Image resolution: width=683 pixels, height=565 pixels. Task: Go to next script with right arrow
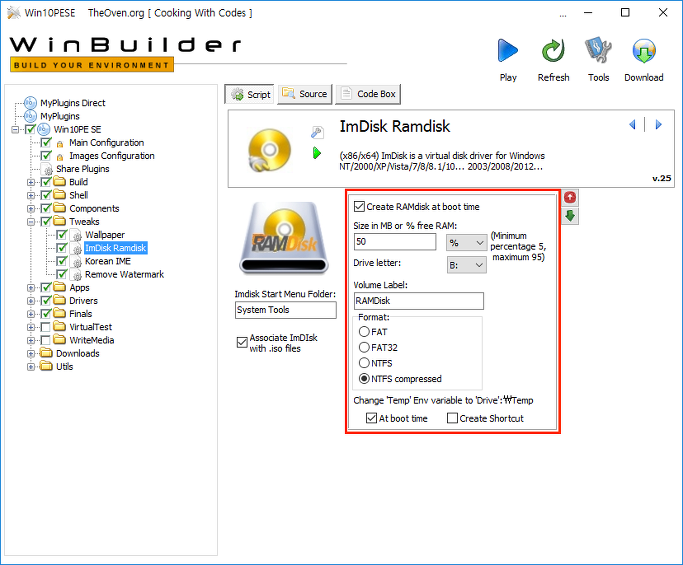coord(658,125)
